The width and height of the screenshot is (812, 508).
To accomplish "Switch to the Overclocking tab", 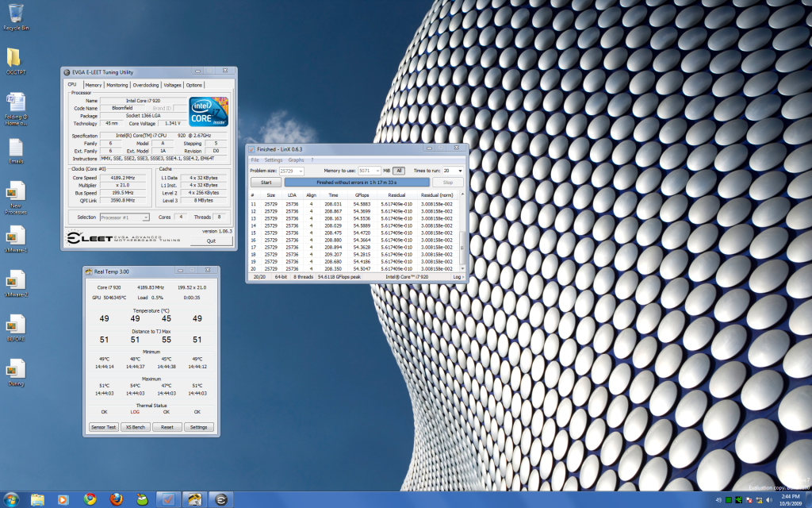I will (x=145, y=85).
